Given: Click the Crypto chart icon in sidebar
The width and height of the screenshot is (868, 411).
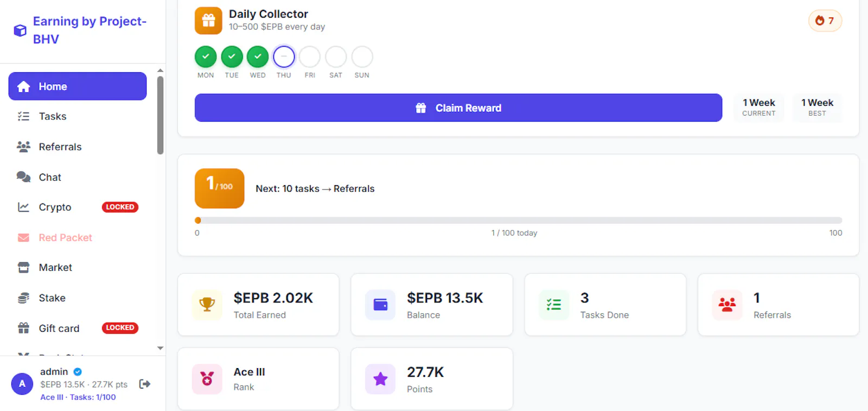Looking at the screenshot, I should pos(23,207).
